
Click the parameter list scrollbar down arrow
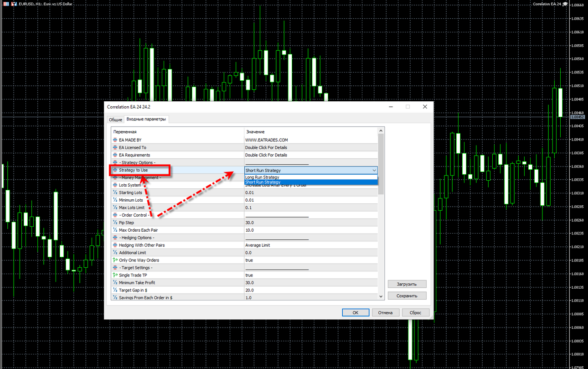pyautogui.click(x=381, y=296)
